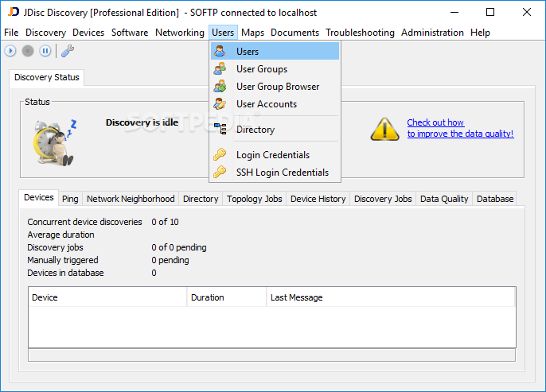This screenshot has width=546, height=392.
Task: Click the User Accounts pencil icon
Action: 220,103
